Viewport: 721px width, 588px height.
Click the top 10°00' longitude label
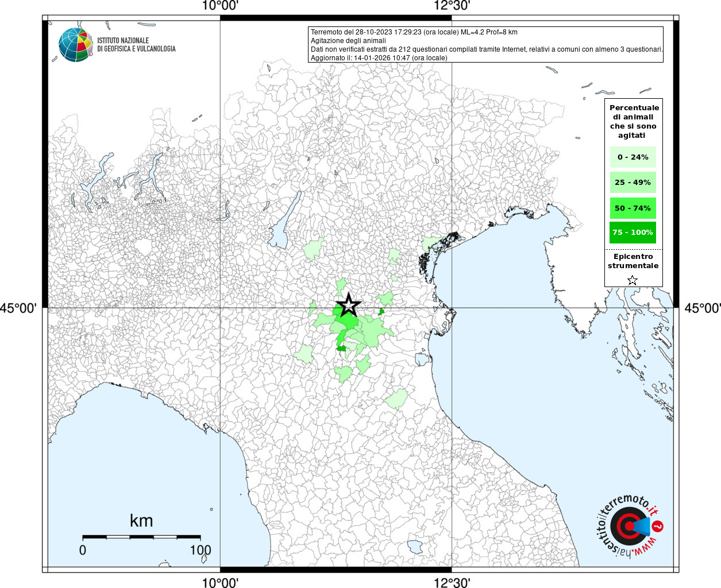220,6
